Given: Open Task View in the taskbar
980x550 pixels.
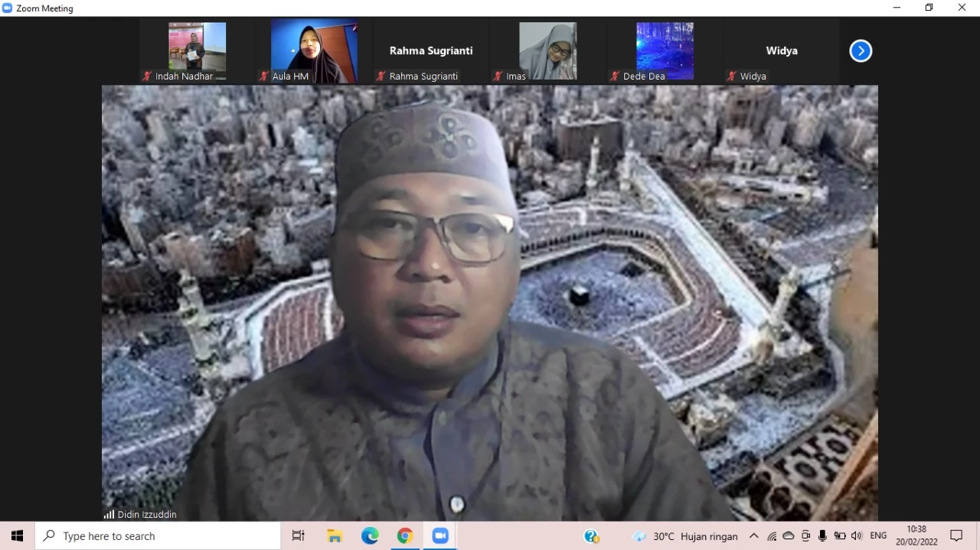Looking at the screenshot, I should click(299, 536).
